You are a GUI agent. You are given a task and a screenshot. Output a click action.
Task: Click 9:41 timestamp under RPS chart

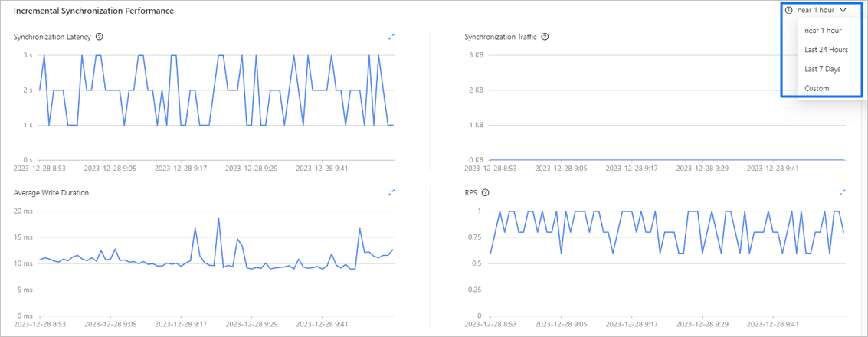pyautogui.click(x=773, y=323)
